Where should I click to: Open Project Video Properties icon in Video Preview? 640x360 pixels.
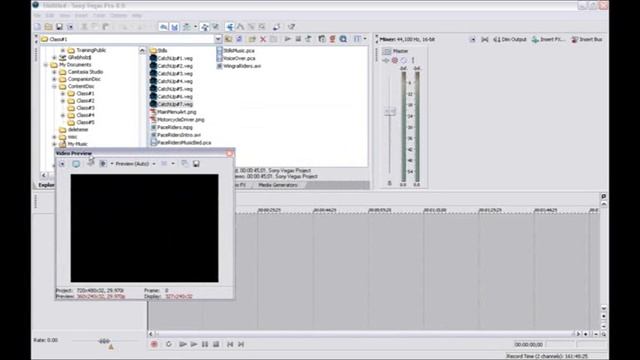[62, 164]
